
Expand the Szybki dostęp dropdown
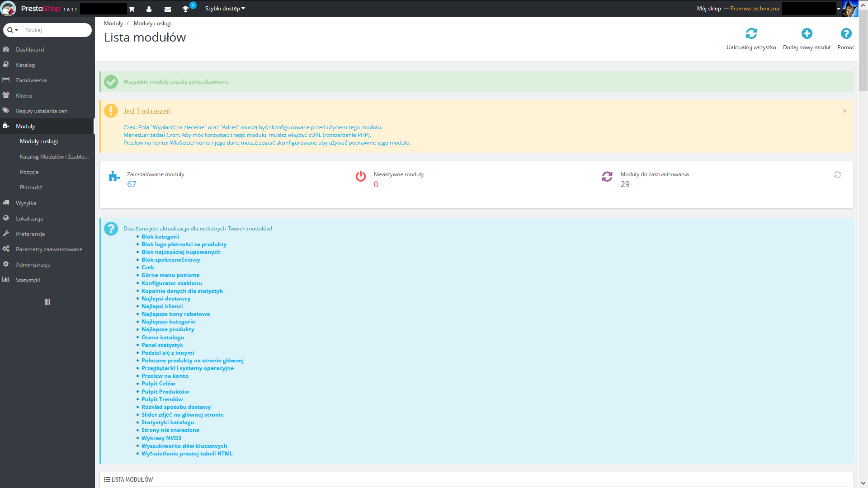tap(225, 9)
